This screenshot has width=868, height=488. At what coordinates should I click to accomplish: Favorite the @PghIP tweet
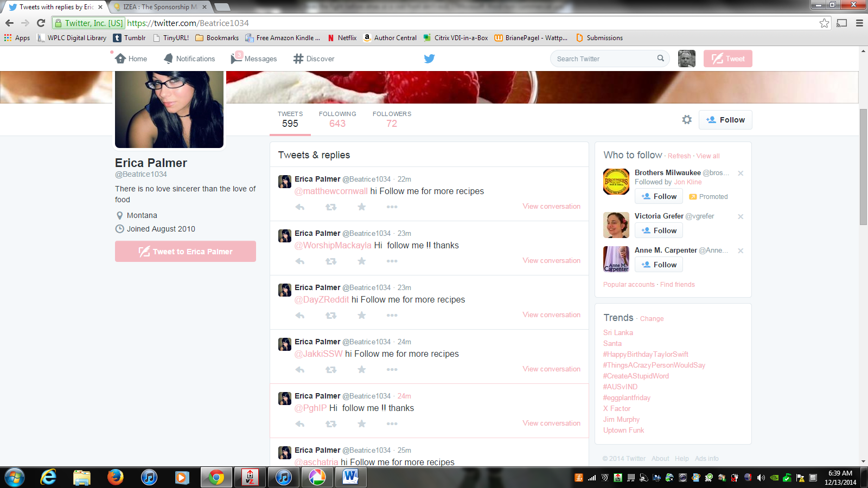pyautogui.click(x=362, y=423)
